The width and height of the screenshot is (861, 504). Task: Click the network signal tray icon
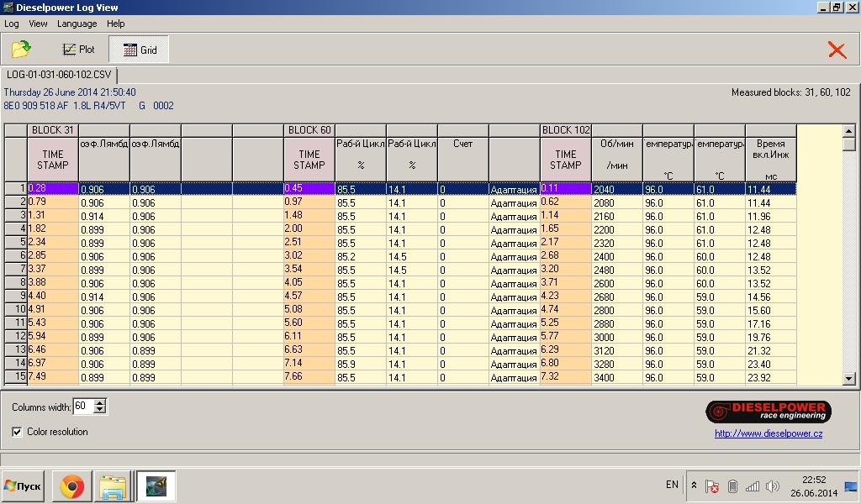click(753, 486)
